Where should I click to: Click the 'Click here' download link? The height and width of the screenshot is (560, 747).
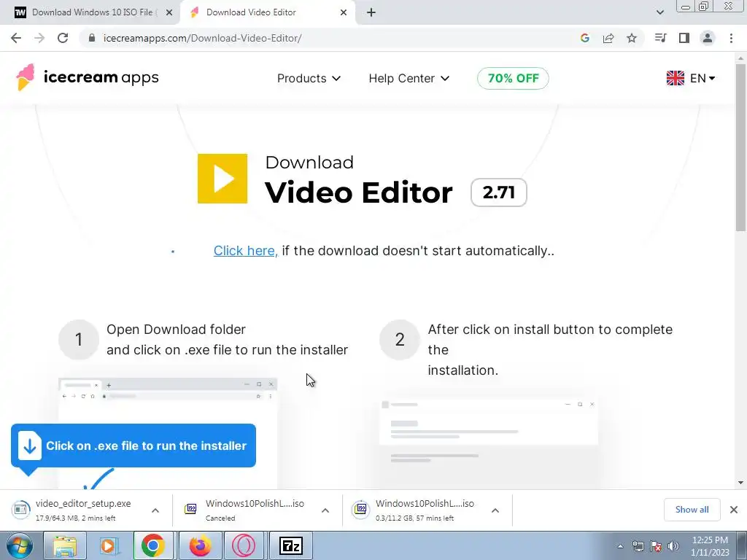click(245, 251)
